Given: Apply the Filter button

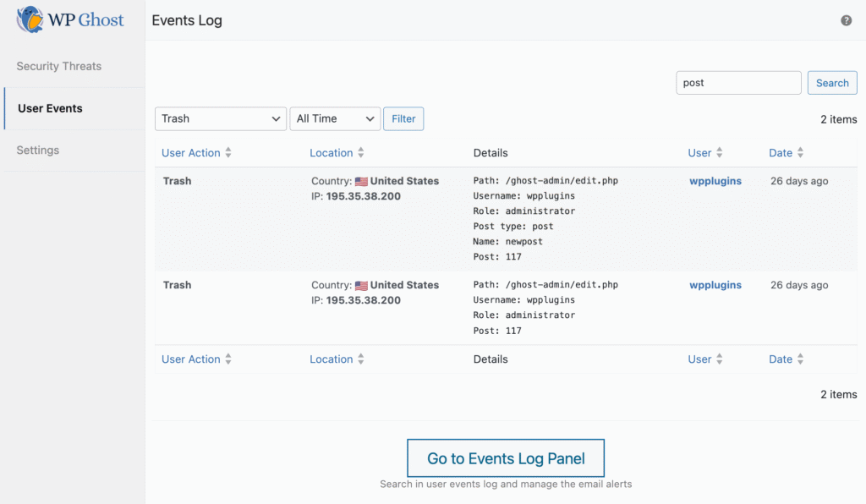Looking at the screenshot, I should (403, 118).
